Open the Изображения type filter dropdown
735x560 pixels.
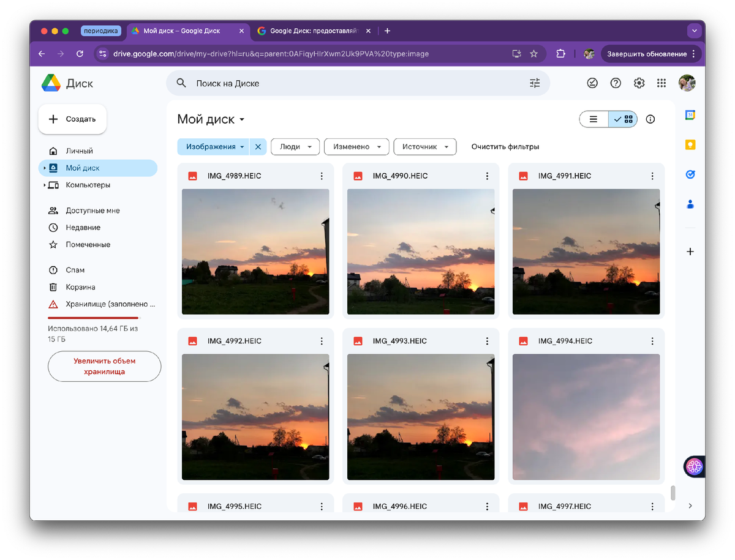214,147
